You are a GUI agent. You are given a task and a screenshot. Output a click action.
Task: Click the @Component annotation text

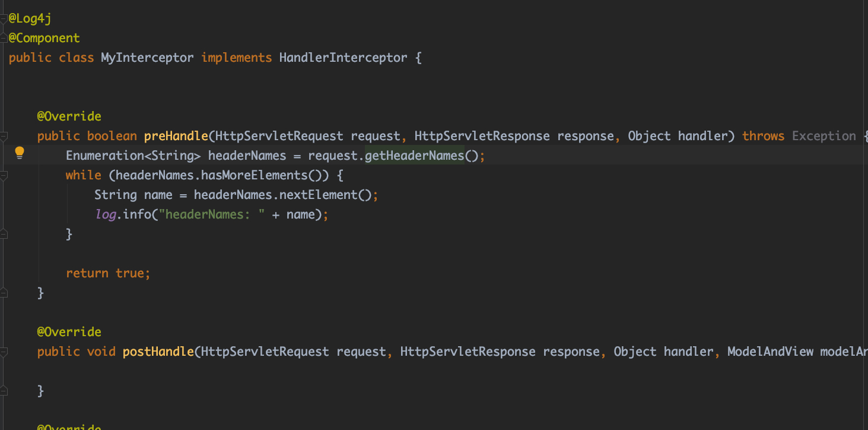44,38
